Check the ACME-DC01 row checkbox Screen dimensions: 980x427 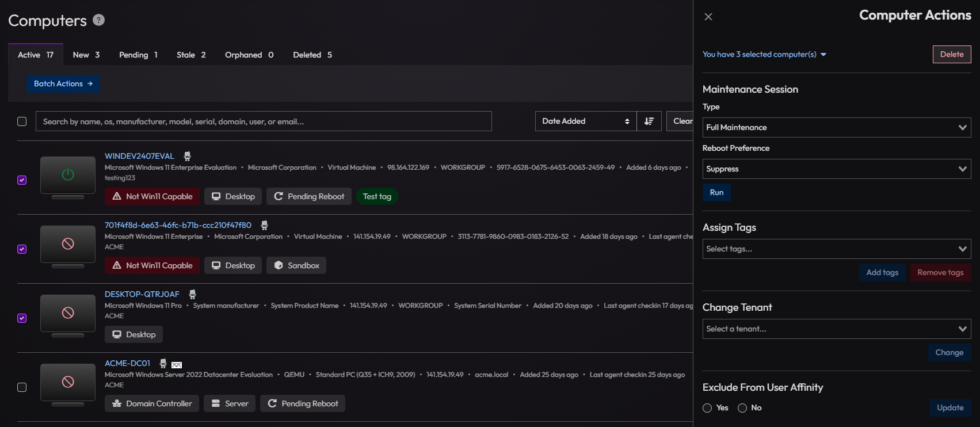[x=22, y=387]
